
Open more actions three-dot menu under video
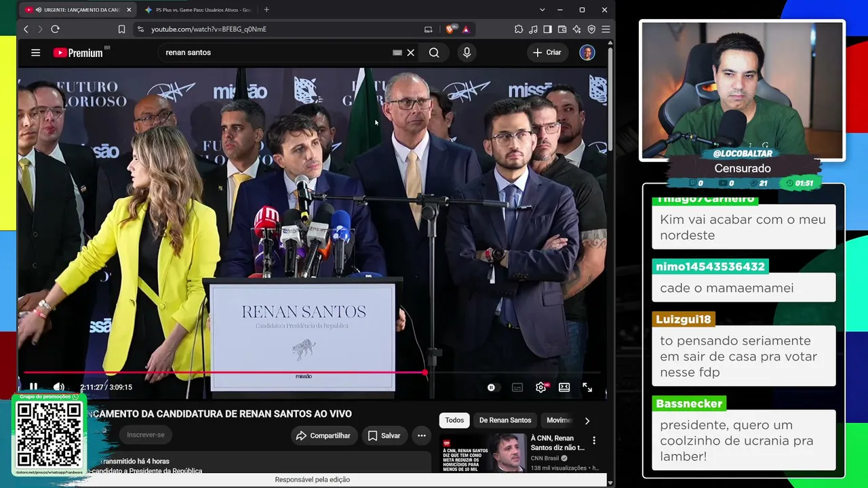point(422,436)
